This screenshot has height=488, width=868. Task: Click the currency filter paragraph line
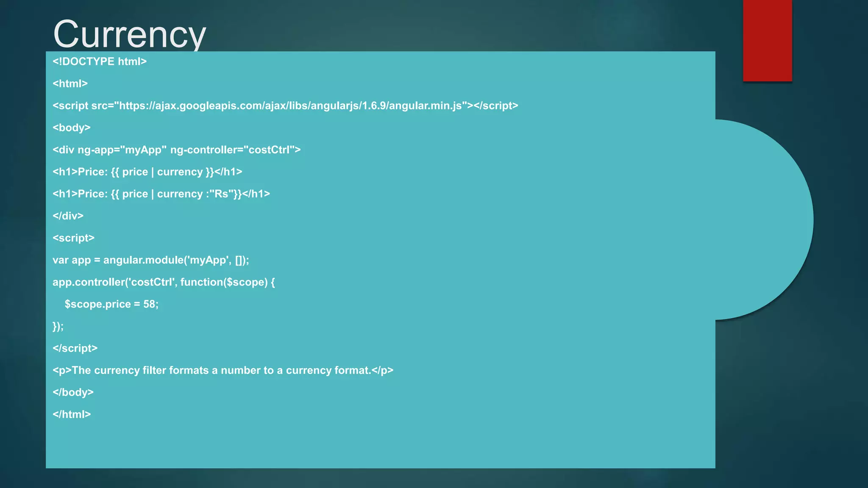223,370
